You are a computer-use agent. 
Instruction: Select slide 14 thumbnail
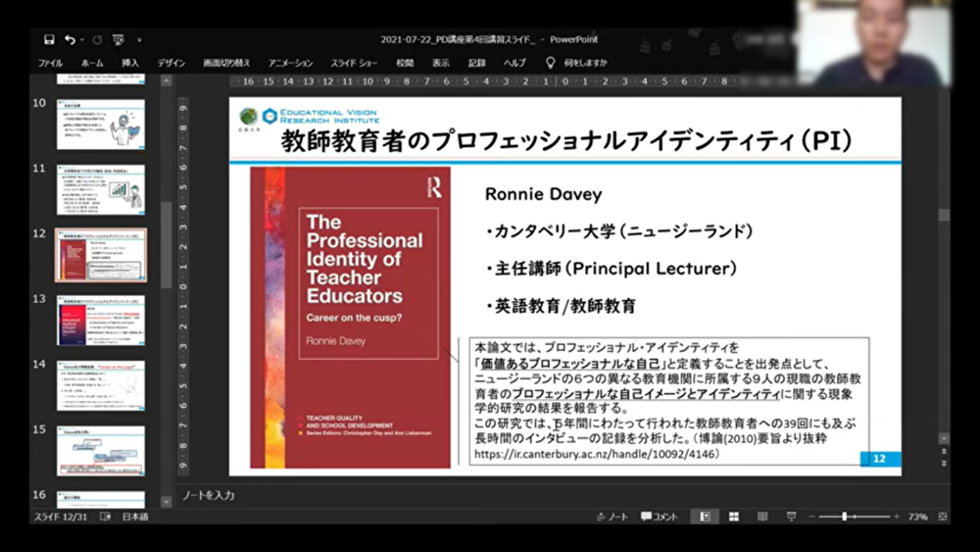pos(101,385)
